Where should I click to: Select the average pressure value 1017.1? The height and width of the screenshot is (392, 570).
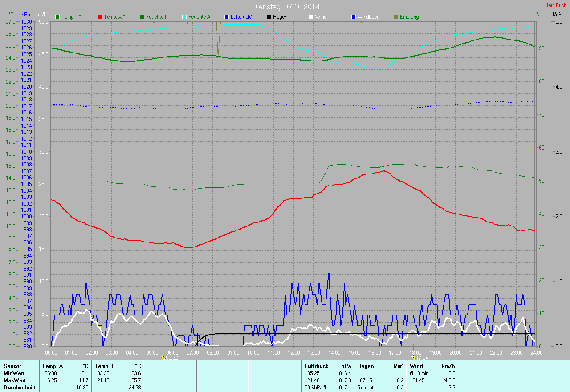343,388
